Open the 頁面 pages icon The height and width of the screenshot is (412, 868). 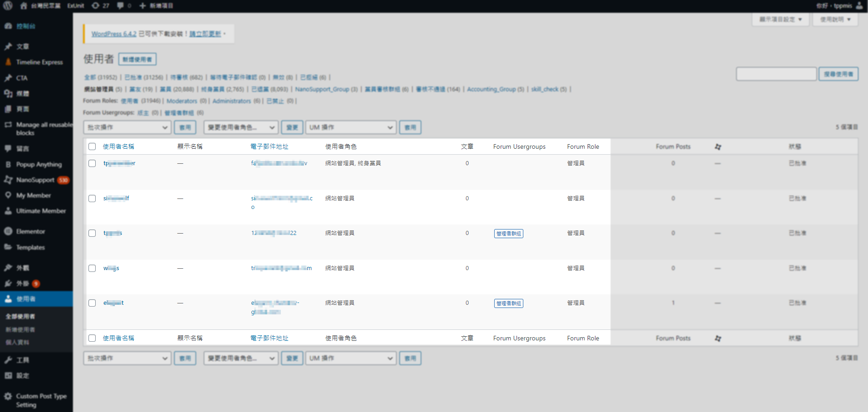pos(8,109)
